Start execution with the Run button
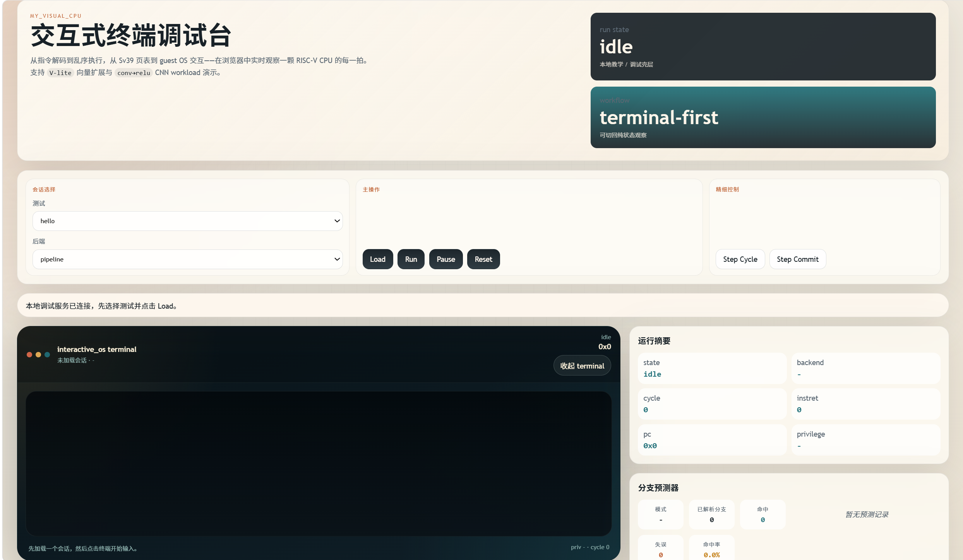Image resolution: width=963 pixels, height=560 pixels. (x=411, y=259)
